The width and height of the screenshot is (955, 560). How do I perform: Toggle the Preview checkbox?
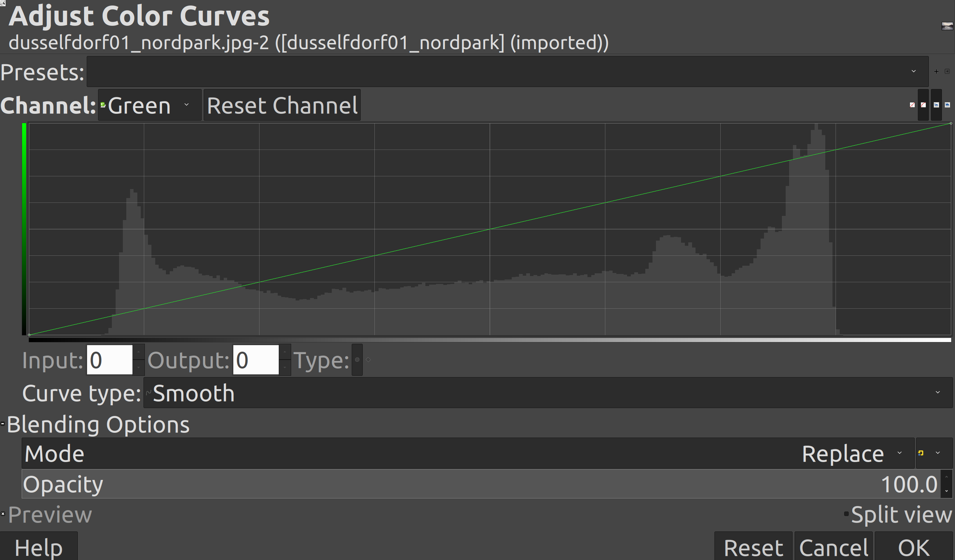click(3, 514)
